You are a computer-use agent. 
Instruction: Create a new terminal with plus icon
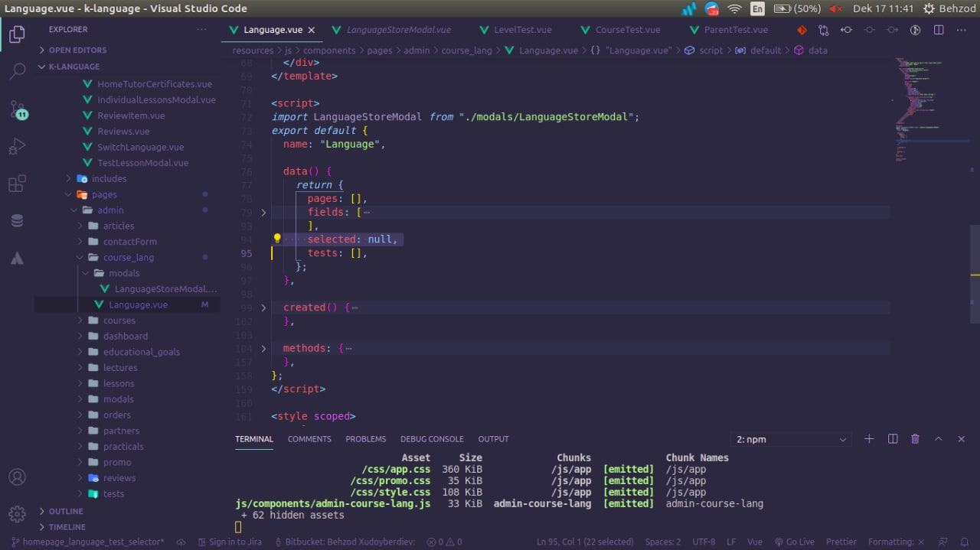[x=869, y=439]
